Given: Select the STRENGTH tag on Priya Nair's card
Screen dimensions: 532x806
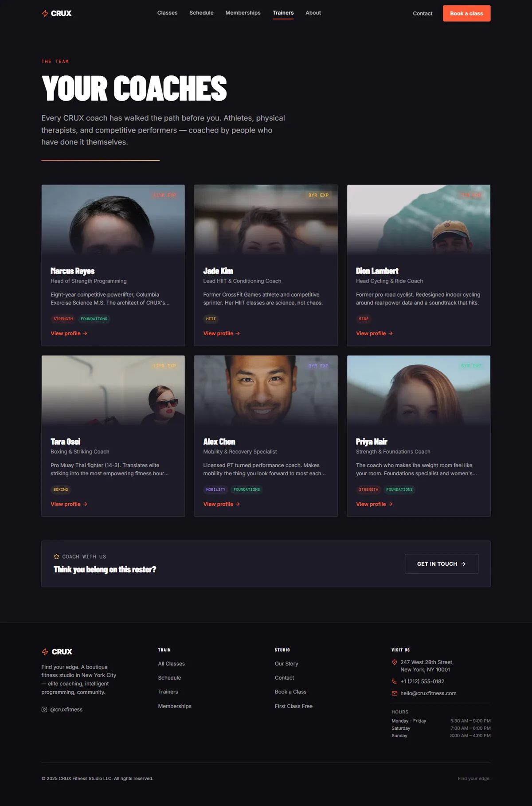Looking at the screenshot, I should click(368, 489).
